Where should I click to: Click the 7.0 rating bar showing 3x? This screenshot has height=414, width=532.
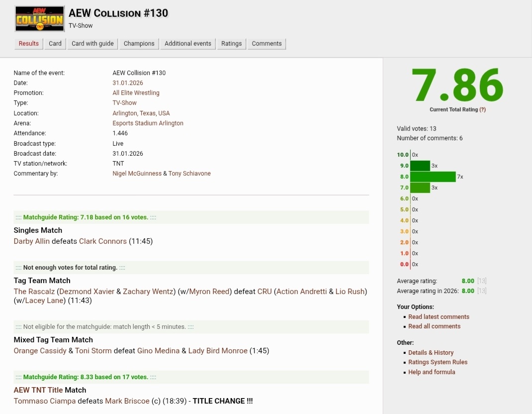420,188
